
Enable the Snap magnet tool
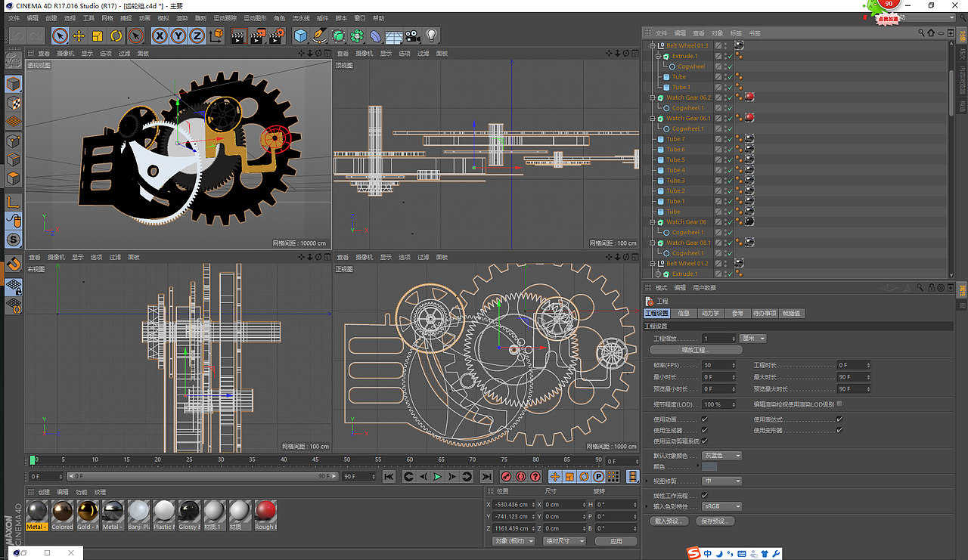pos(14,264)
